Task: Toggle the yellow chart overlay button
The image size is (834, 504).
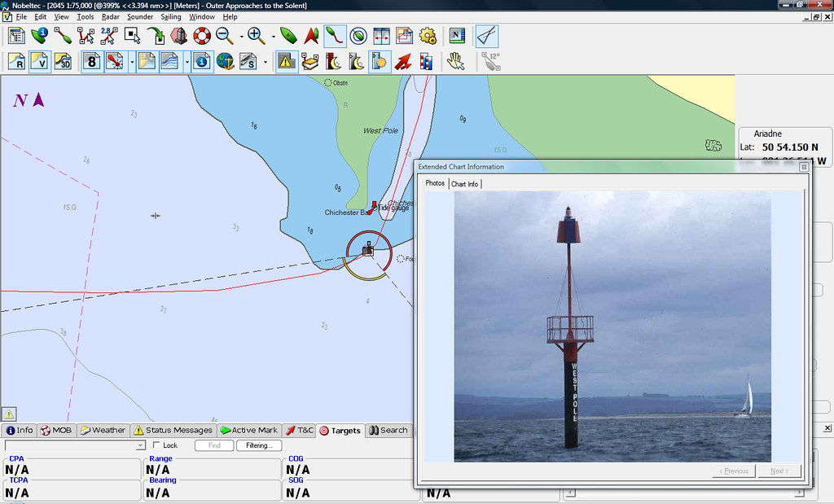Action: point(147,62)
